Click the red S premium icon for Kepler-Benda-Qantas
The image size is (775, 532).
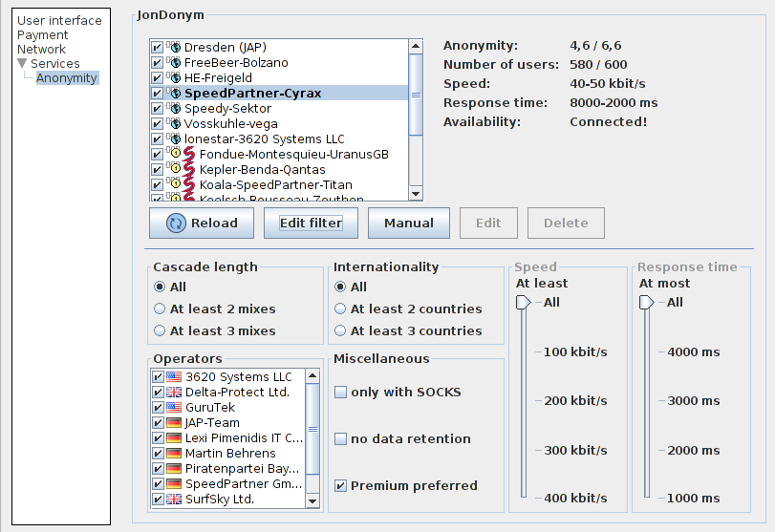(189, 169)
